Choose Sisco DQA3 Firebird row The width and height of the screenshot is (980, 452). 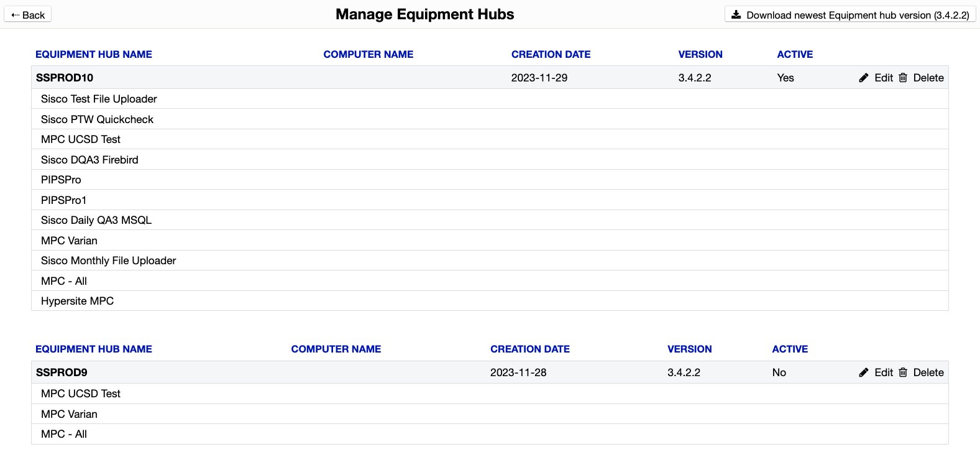[89, 160]
